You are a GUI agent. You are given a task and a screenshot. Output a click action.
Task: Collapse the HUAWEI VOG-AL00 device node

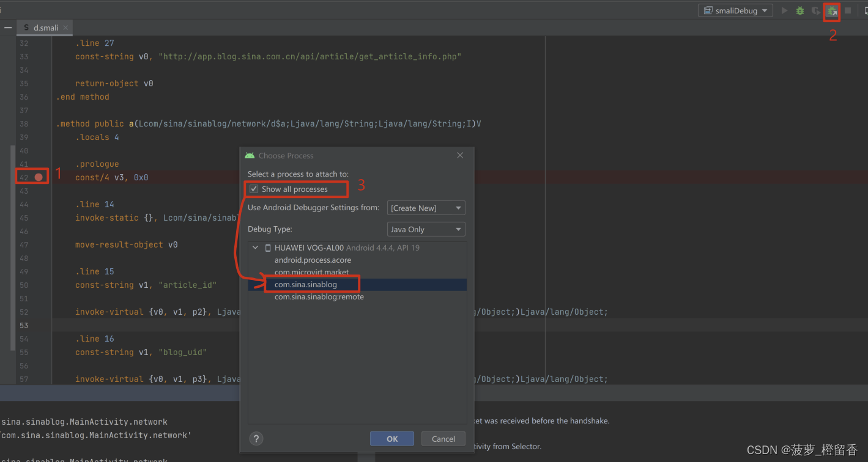click(256, 248)
